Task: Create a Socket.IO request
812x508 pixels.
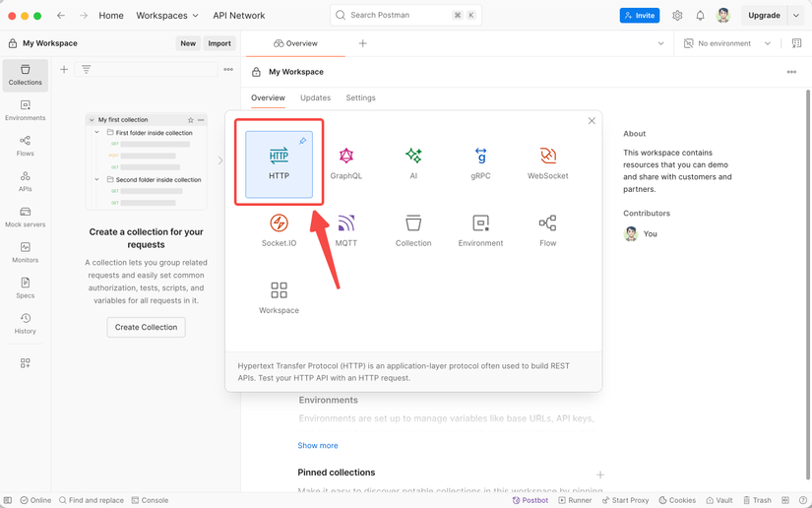Action: tap(279, 231)
